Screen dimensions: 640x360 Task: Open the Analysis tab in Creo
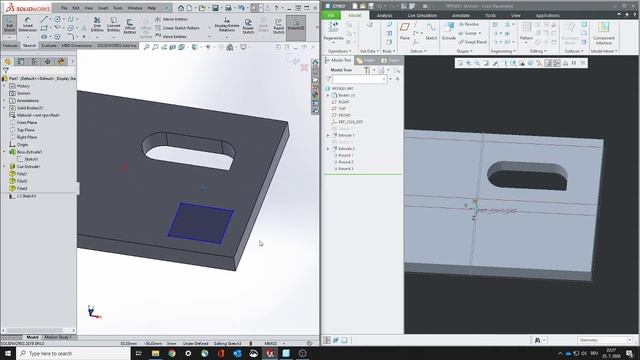point(384,16)
